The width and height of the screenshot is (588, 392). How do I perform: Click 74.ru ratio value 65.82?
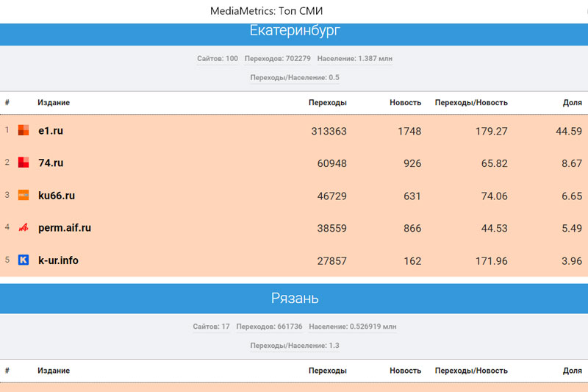pos(494,163)
